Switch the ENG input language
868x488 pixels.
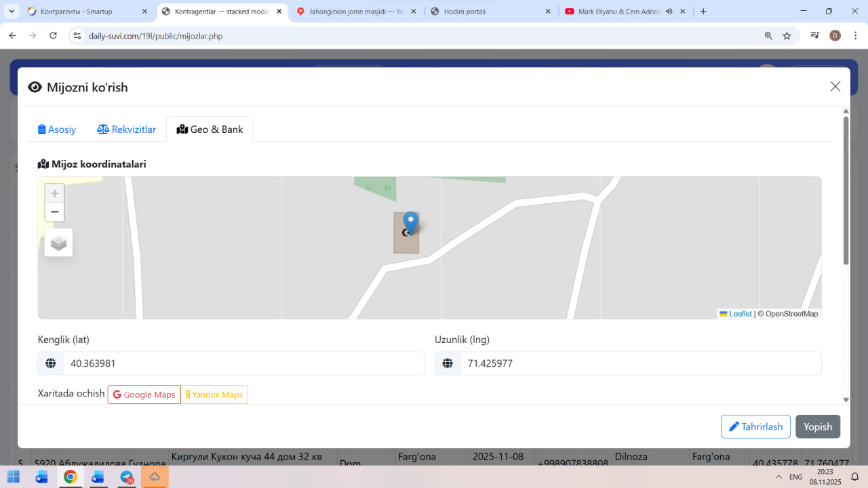click(796, 476)
